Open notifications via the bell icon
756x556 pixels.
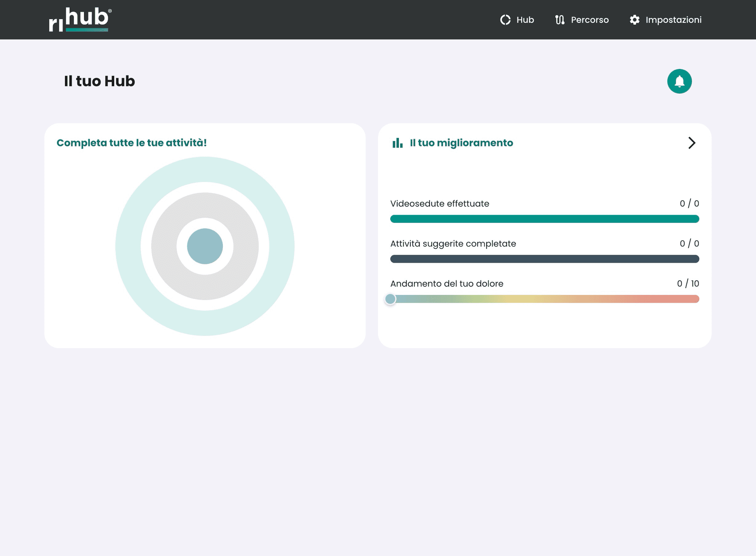click(679, 81)
